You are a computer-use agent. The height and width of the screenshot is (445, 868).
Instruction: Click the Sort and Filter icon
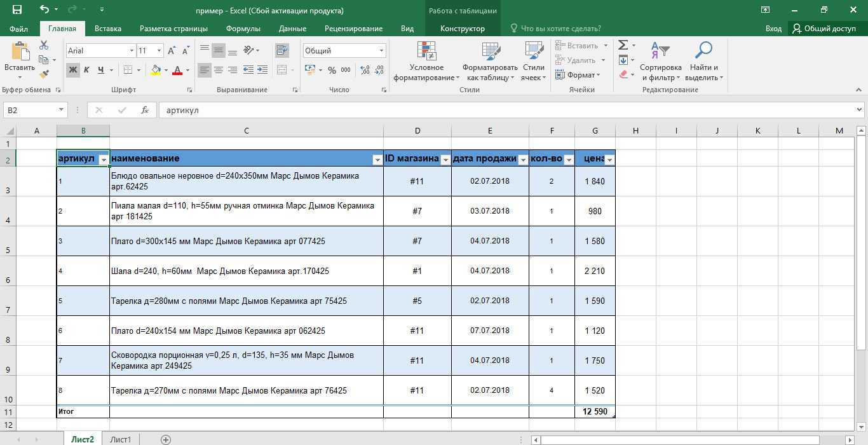pyautogui.click(x=660, y=62)
